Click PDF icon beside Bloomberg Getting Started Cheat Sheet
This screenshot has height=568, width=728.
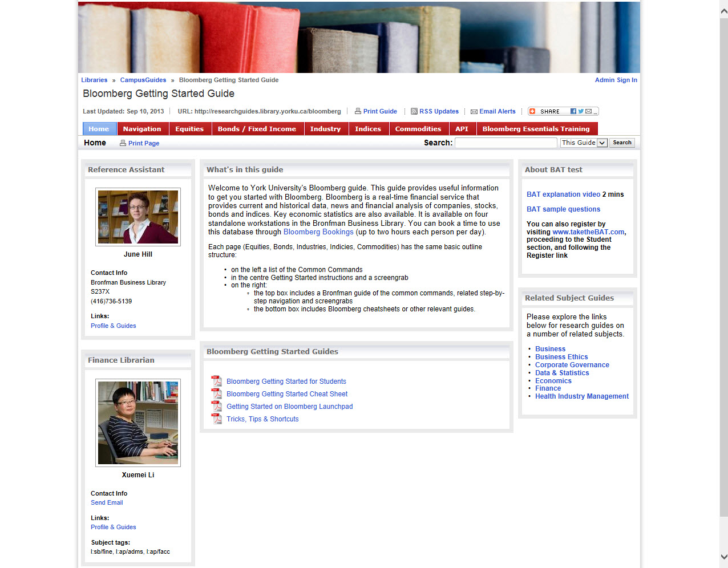[216, 393]
